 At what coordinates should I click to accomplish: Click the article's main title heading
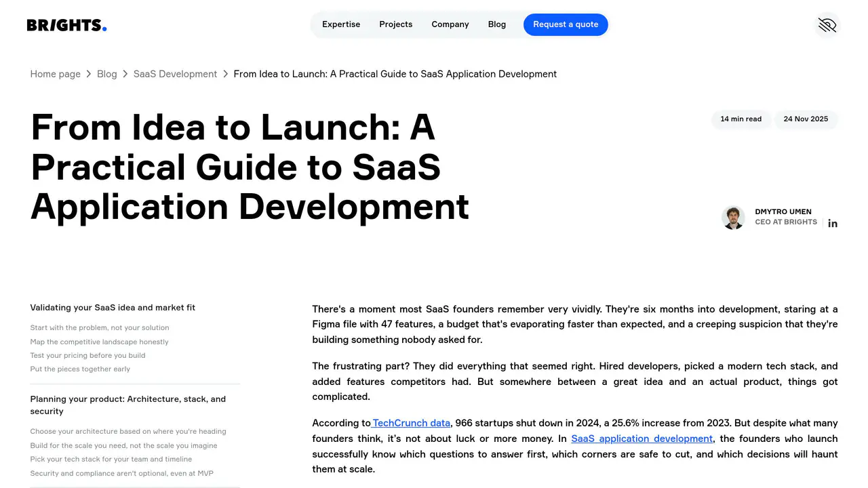250,167
